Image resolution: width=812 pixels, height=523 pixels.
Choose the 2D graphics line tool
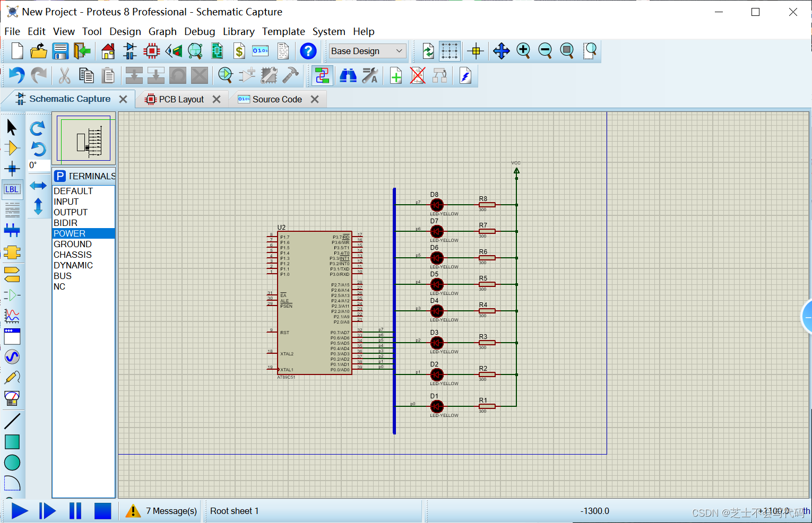[12, 421]
